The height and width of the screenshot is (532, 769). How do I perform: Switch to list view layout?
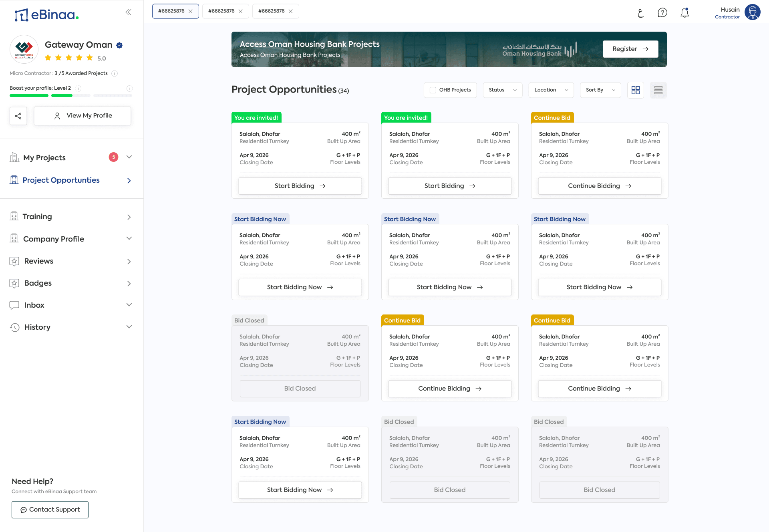[658, 90]
